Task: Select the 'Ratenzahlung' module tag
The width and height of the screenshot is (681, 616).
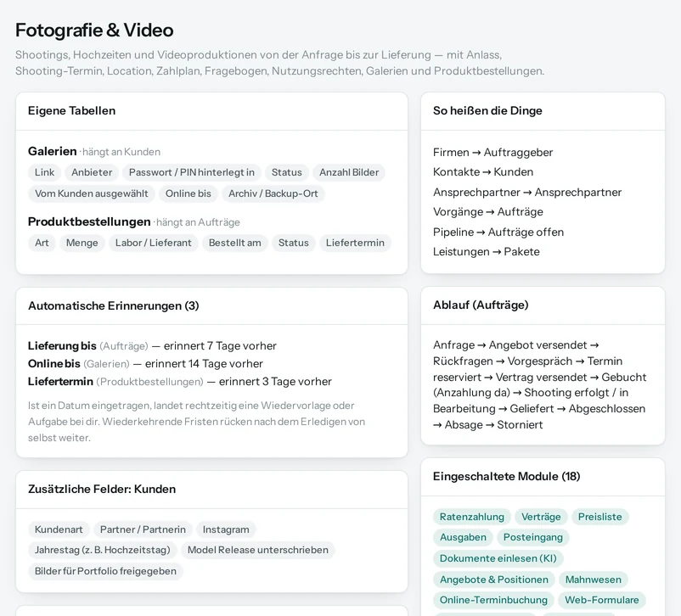Action: 471,517
